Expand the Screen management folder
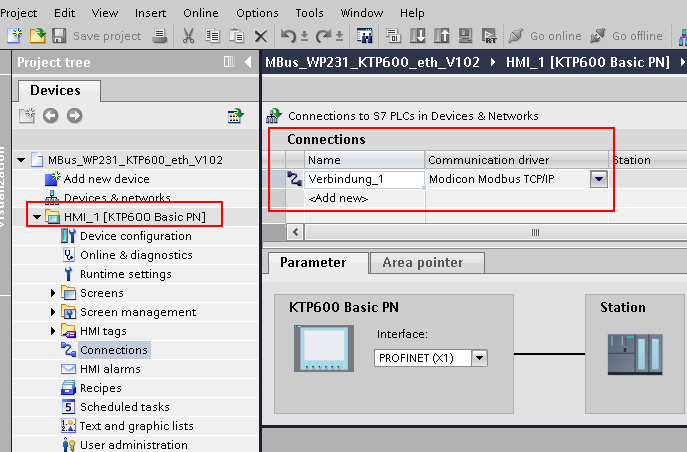687x452 pixels. [53, 312]
